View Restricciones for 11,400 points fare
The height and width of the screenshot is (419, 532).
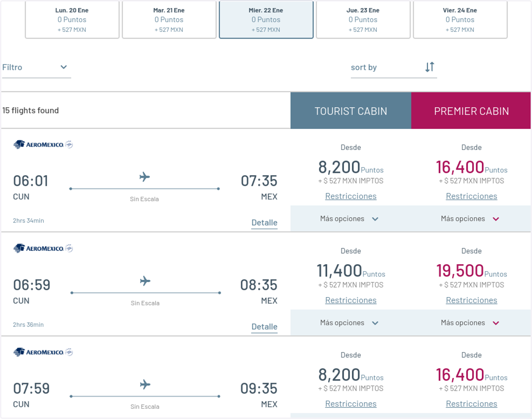[x=351, y=300]
